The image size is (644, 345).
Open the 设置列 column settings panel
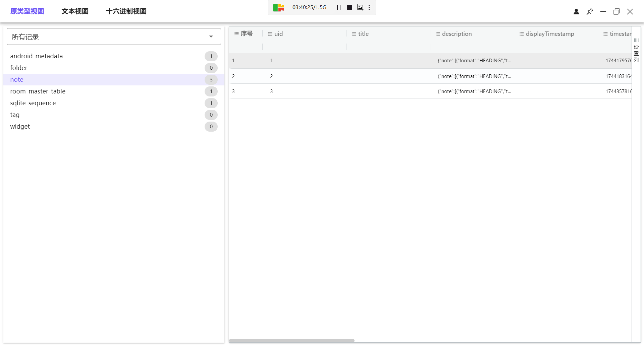tap(636, 50)
